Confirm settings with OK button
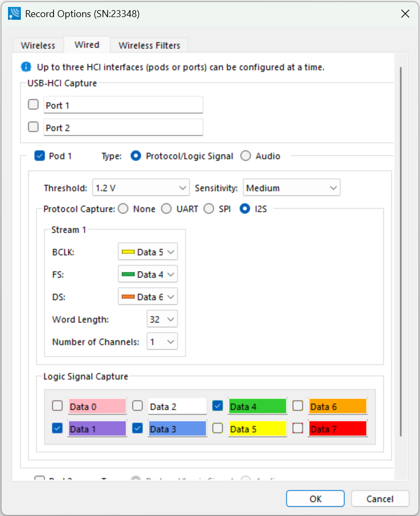 pyautogui.click(x=315, y=498)
